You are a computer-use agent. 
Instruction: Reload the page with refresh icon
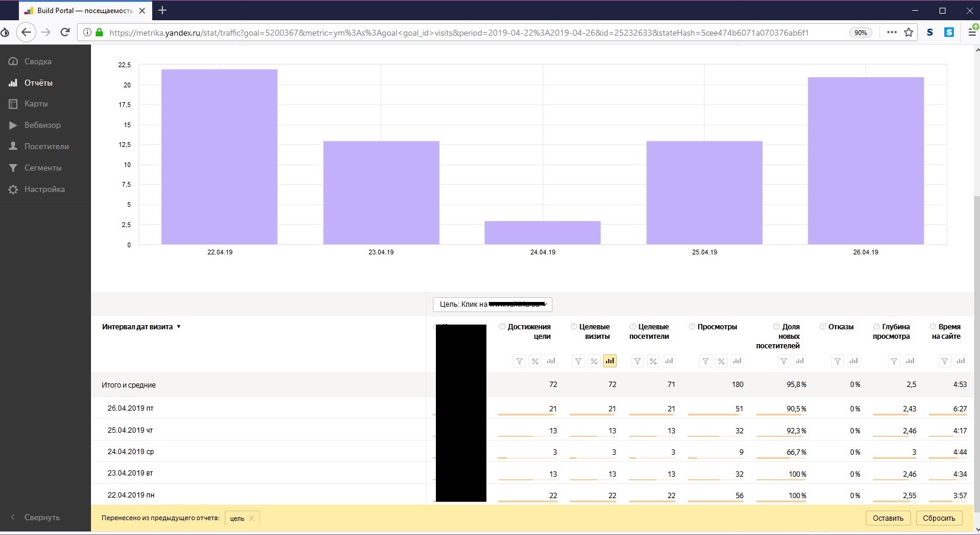[65, 32]
